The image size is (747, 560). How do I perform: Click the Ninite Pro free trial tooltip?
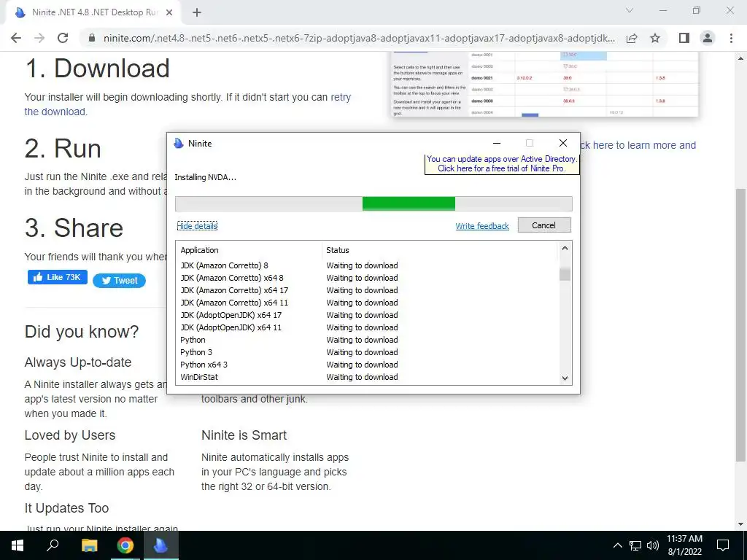click(502, 163)
